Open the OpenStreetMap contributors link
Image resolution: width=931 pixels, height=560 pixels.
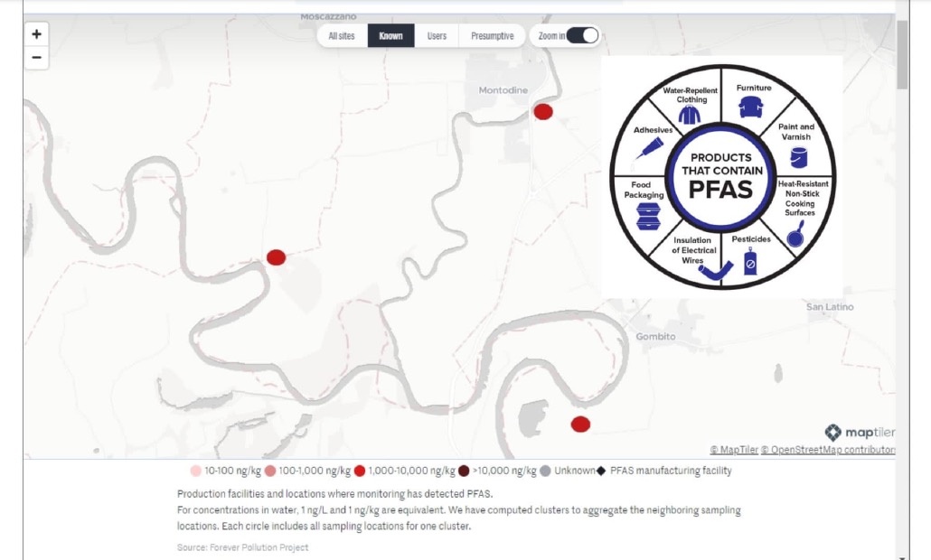pos(828,450)
